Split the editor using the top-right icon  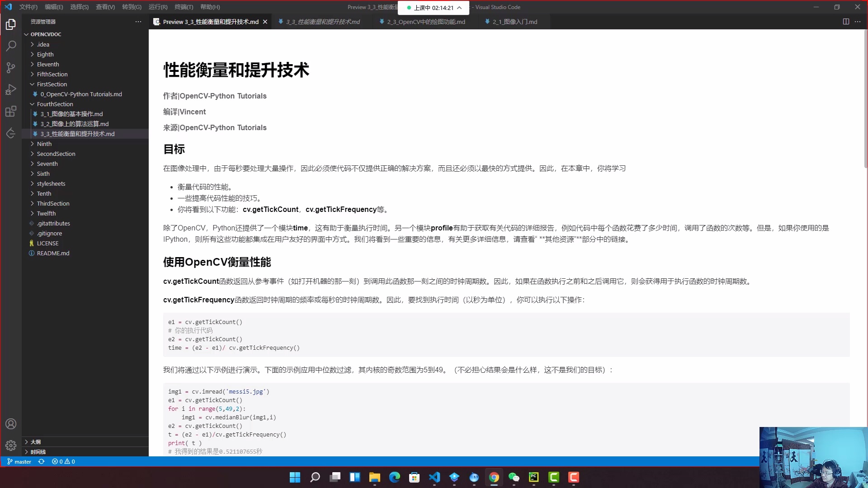(845, 21)
